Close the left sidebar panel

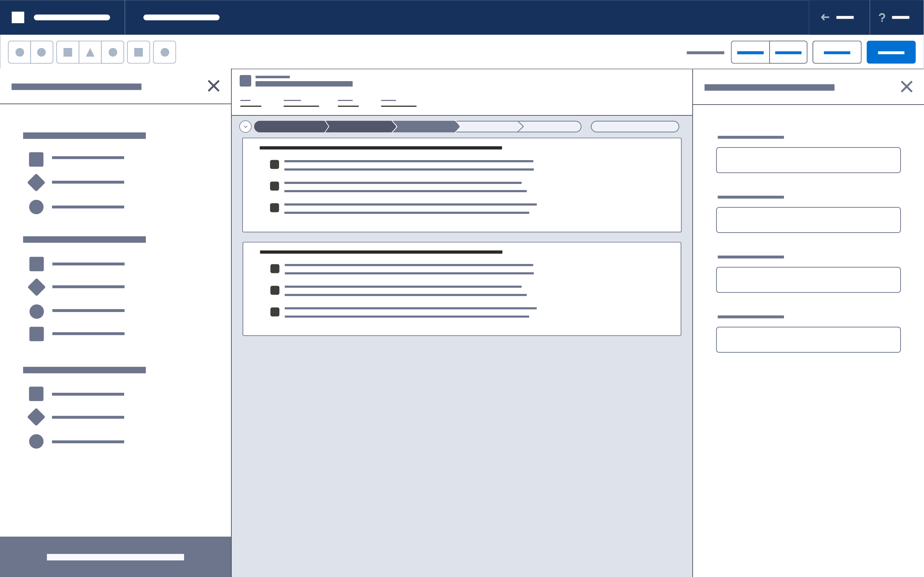[x=213, y=86]
